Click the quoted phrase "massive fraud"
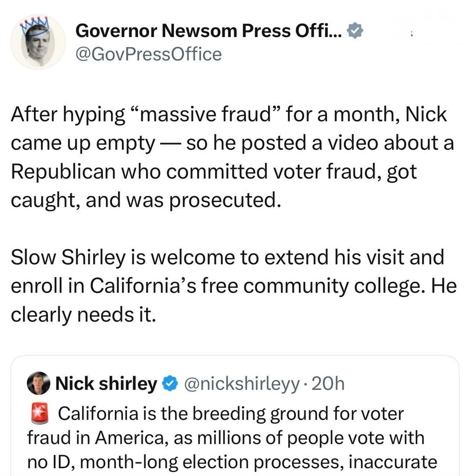Viewport: 470px width, 476px height. [x=207, y=115]
